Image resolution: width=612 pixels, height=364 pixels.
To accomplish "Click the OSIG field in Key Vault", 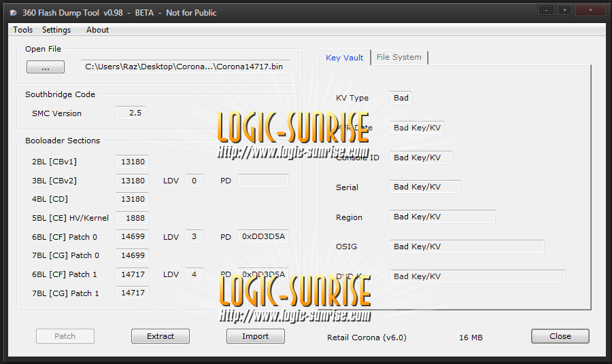I will 466,247.
